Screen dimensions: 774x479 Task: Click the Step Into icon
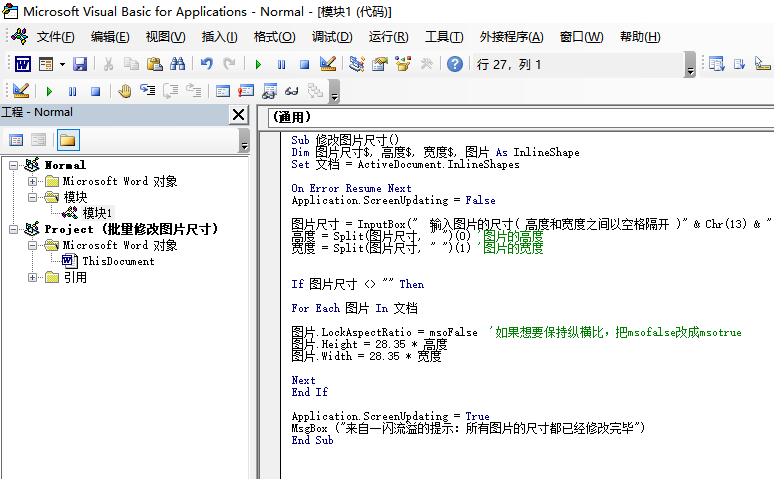click(x=148, y=91)
